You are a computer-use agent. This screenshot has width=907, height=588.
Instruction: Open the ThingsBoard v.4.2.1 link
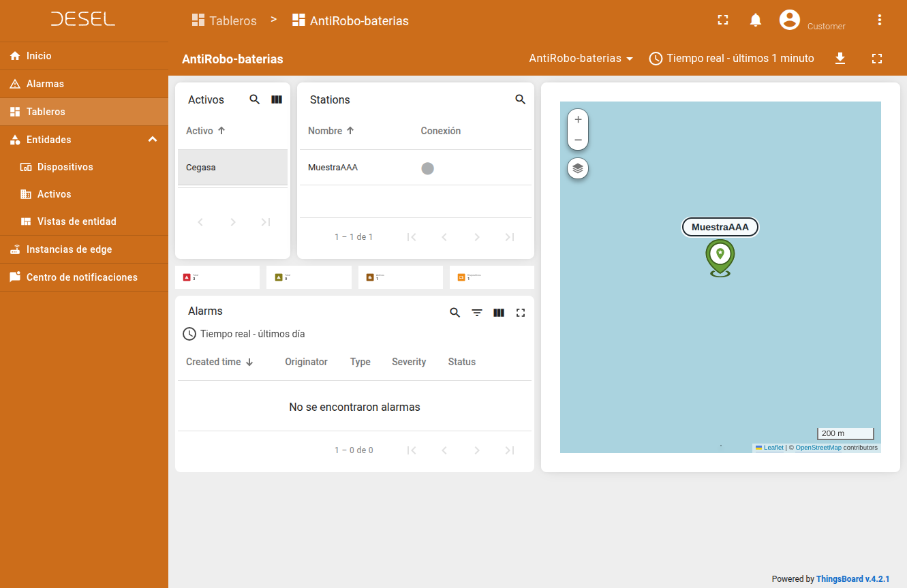852,579
